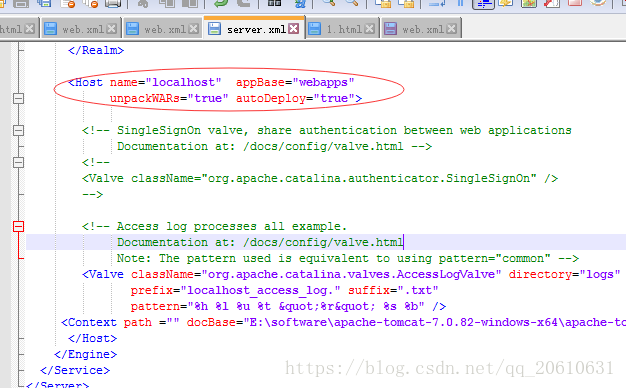Click the highlighted Documentation at valve.html line
Screen dimensions: 626x388
pos(260,242)
